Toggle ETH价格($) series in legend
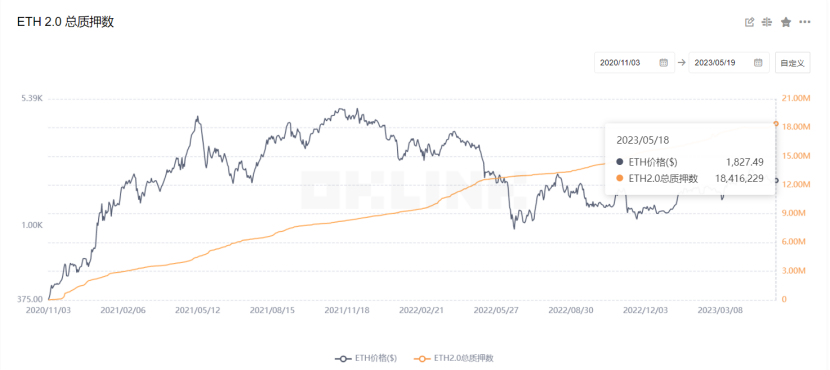The width and height of the screenshot is (830, 370). tap(366, 358)
